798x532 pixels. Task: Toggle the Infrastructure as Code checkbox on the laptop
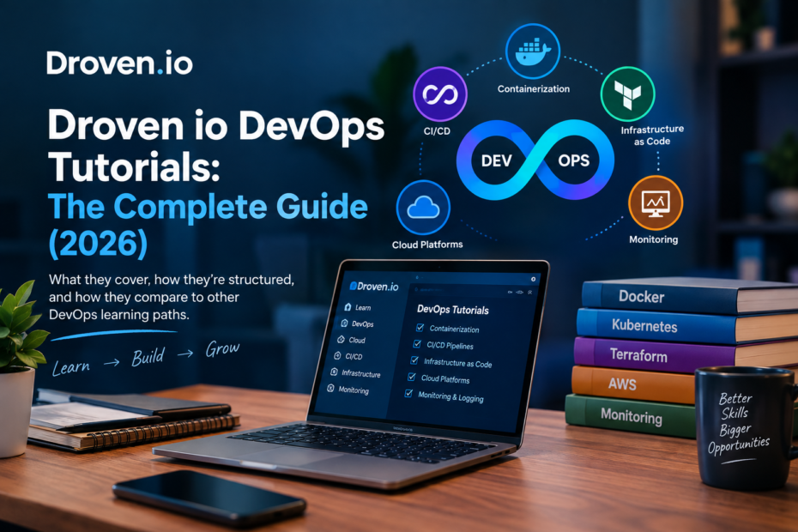[414, 360]
